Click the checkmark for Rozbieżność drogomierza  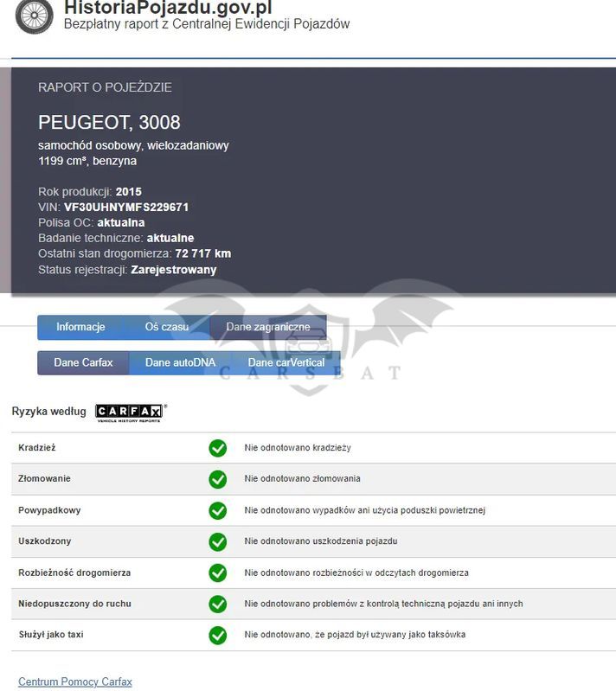pos(218,573)
